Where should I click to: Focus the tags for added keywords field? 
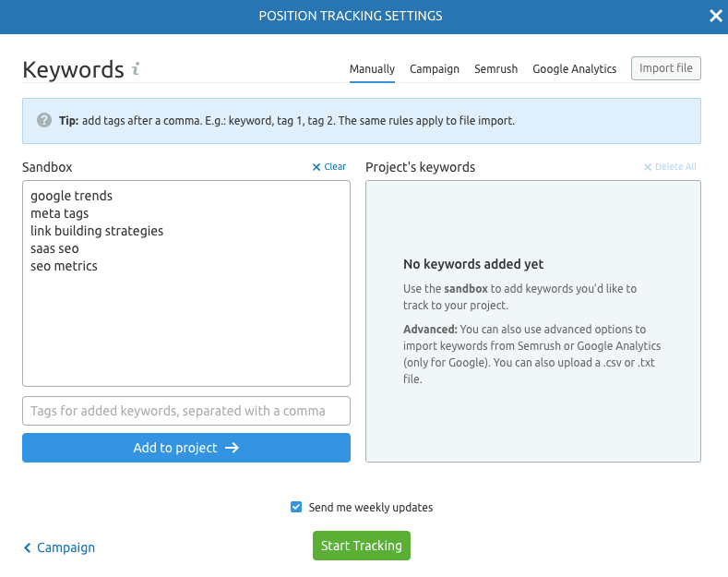click(x=186, y=411)
